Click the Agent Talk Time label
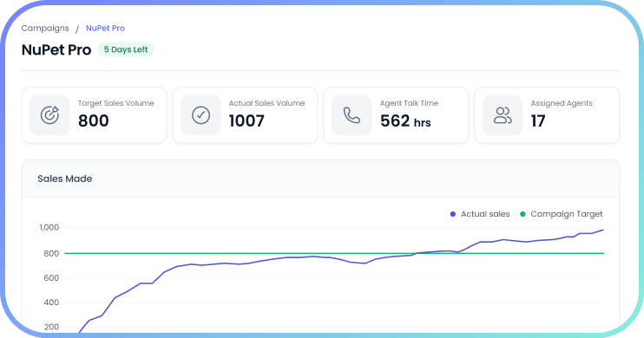The width and height of the screenshot is (644, 338). [x=409, y=103]
